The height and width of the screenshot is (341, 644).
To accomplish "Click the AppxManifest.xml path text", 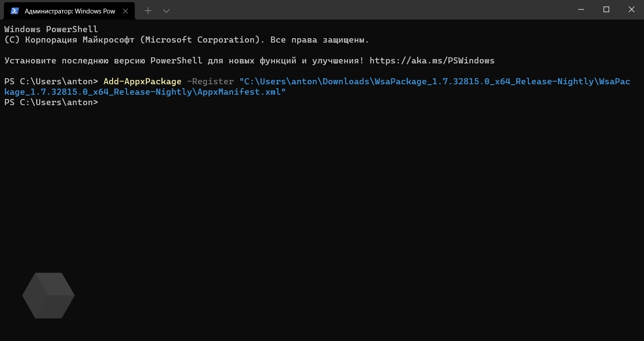I will (x=240, y=92).
